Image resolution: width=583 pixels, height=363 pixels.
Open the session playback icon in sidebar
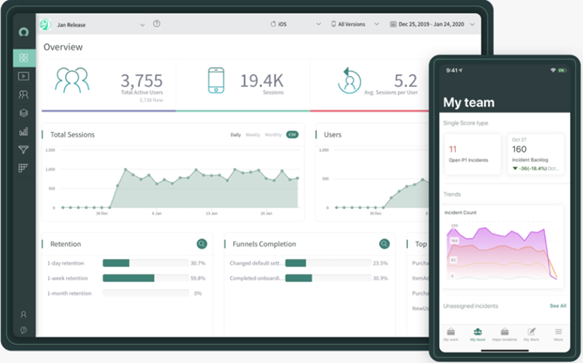23,76
